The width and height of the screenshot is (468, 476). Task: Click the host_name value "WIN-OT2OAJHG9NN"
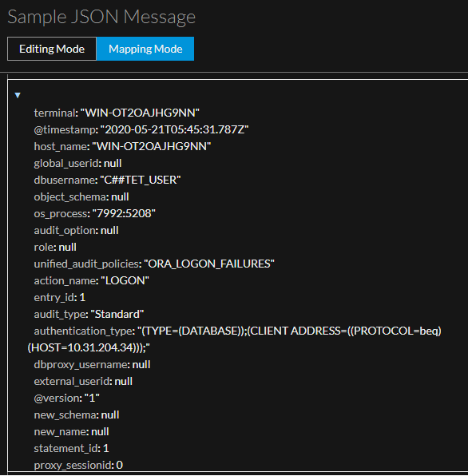151,147
